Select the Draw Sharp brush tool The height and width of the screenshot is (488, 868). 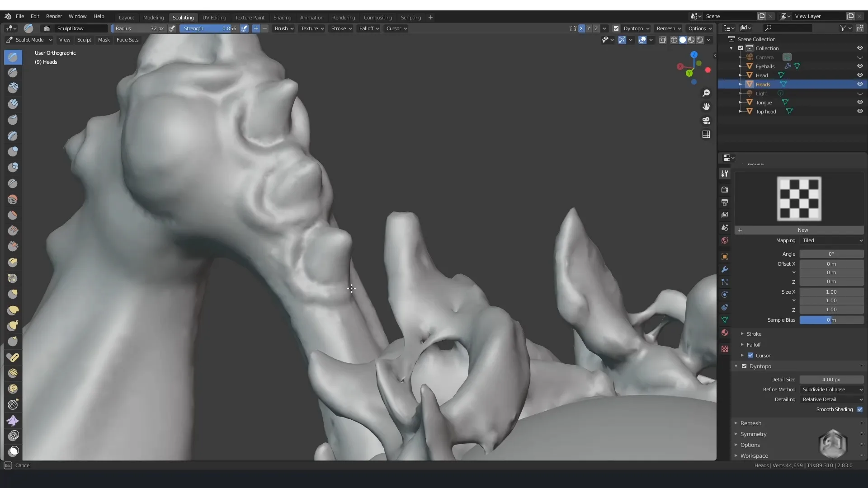click(13, 72)
